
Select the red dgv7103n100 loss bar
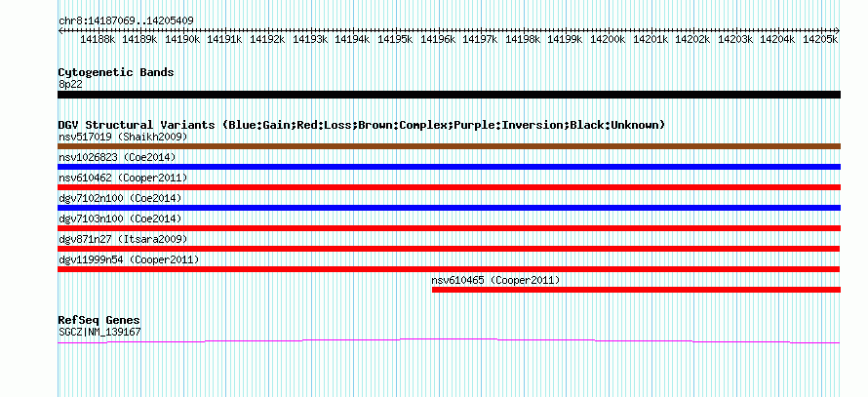(x=449, y=228)
